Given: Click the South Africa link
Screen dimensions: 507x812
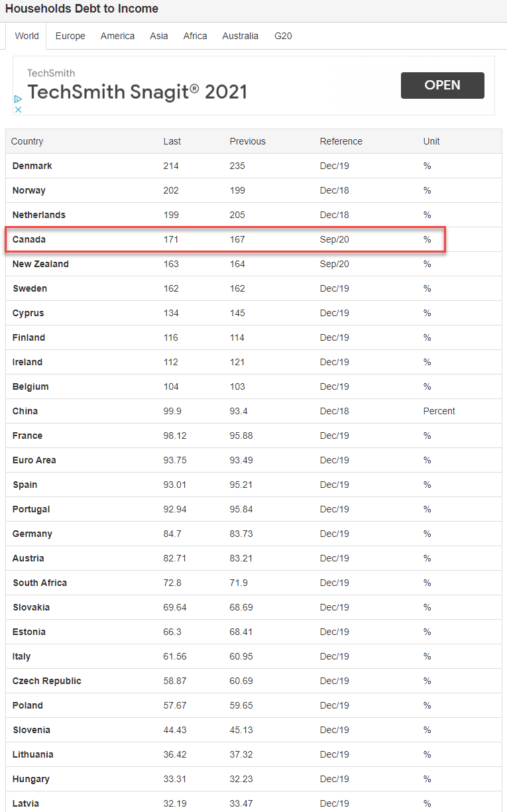Looking at the screenshot, I should point(40,583).
